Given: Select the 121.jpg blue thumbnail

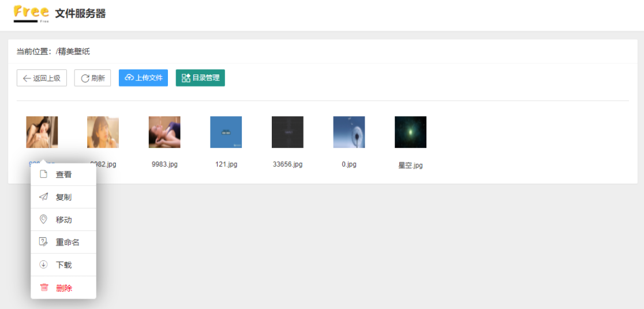Looking at the screenshot, I should coord(226,132).
